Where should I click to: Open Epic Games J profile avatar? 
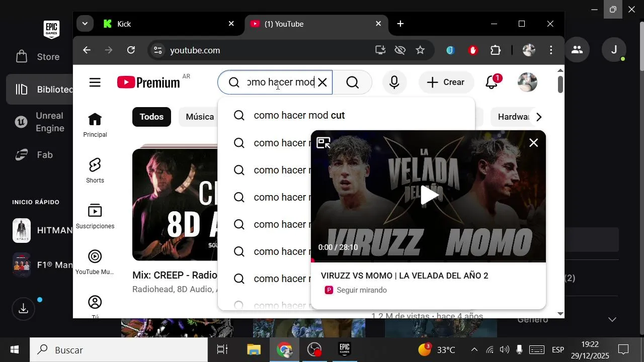(x=614, y=50)
